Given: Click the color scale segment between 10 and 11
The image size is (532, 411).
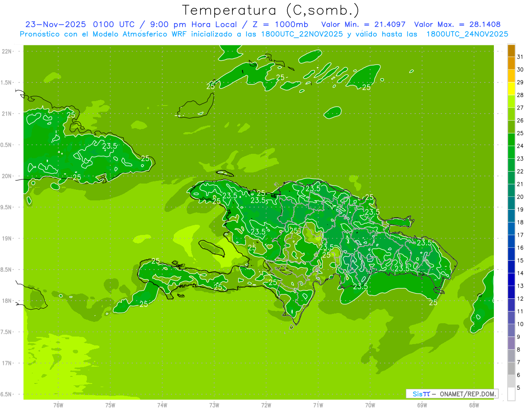Looking at the screenshot, I should click(511, 317).
